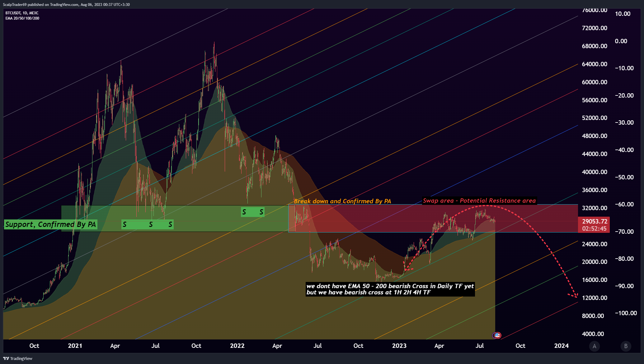This screenshot has width=644, height=364.
Task: Select the green label box with three S marks
Action: (x=148, y=224)
